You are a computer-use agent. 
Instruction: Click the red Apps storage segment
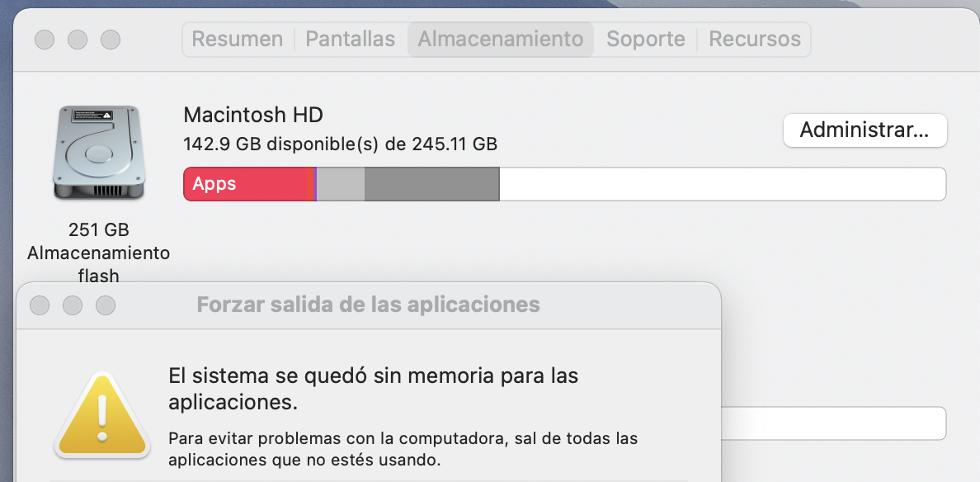[x=244, y=184]
